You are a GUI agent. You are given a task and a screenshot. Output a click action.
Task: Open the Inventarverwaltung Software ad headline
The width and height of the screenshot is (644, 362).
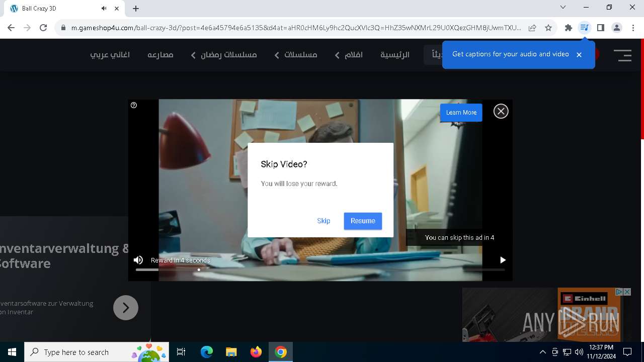coord(64,255)
